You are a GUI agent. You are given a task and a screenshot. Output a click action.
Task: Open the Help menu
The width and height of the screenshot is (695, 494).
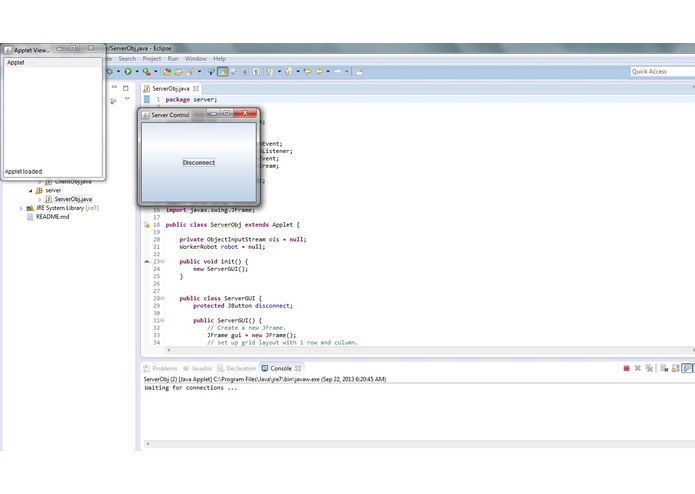[219, 58]
